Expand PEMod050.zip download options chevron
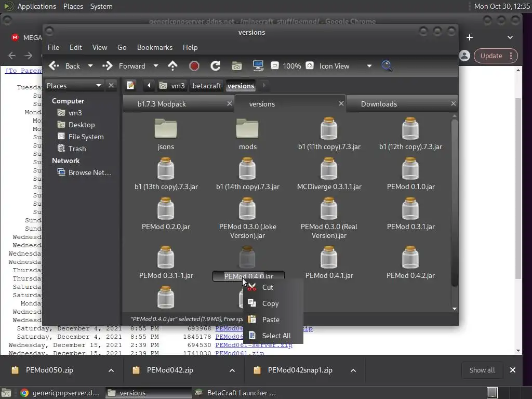The width and height of the screenshot is (532, 399). click(x=111, y=370)
